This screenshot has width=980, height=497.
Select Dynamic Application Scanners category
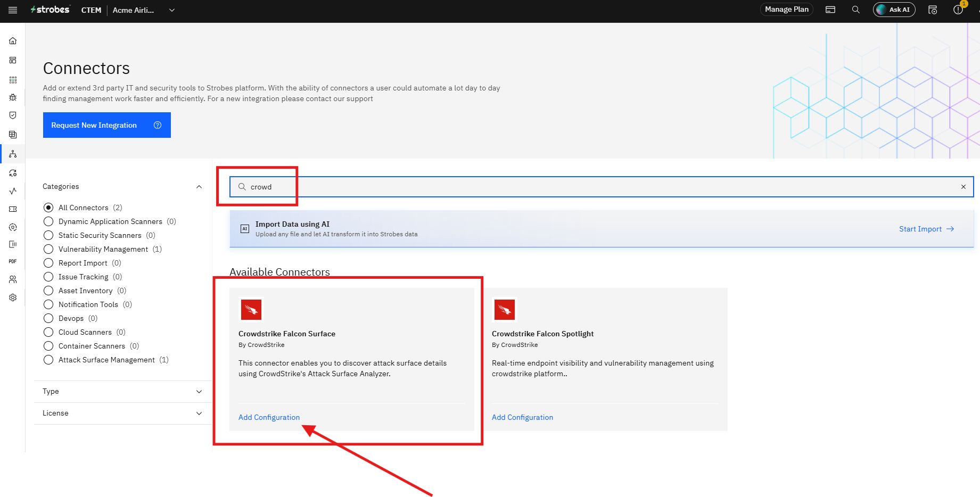pyautogui.click(x=48, y=221)
